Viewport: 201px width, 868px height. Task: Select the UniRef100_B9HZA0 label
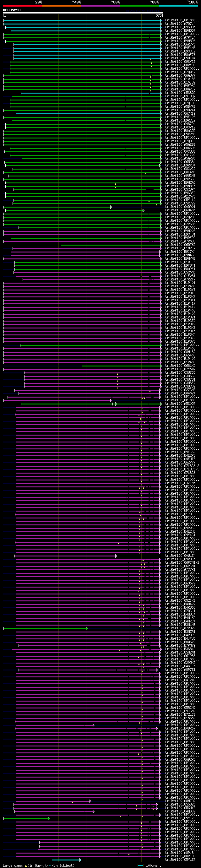180,183
